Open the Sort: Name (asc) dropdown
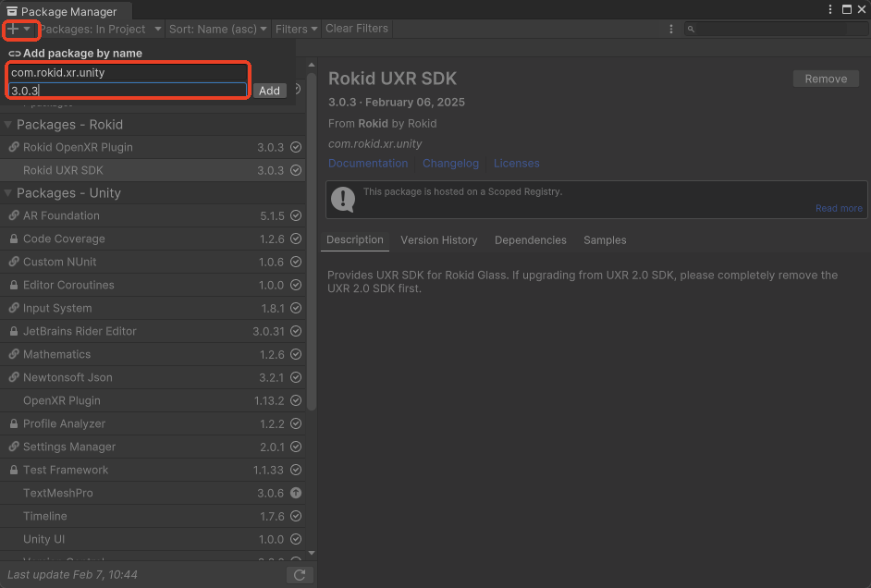871x588 pixels. (x=218, y=29)
